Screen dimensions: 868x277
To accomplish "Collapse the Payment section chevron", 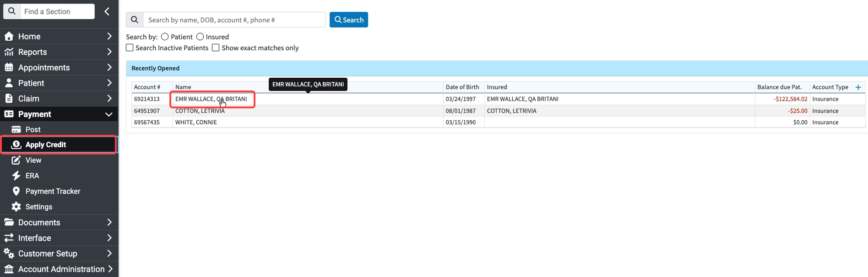I will click(x=109, y=114).
